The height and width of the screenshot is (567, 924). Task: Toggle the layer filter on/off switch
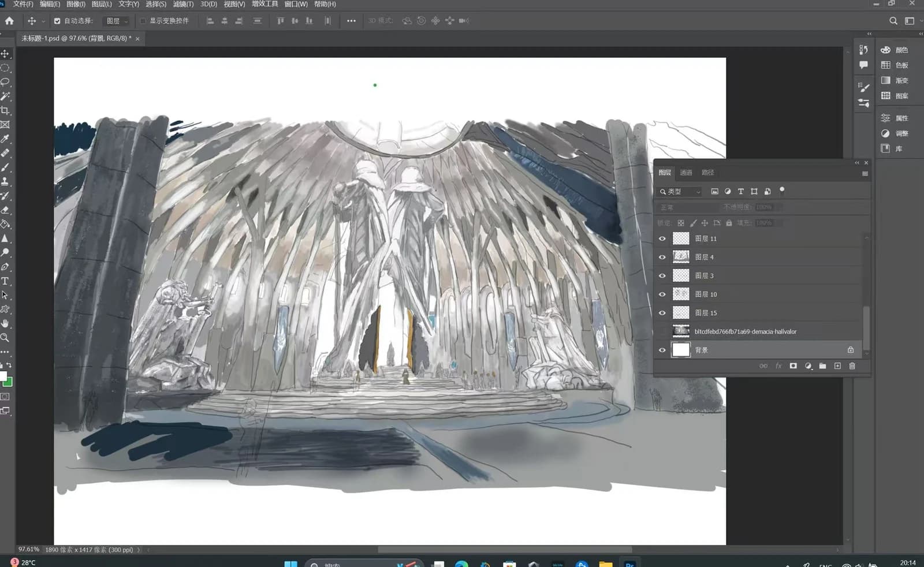(782, 190)
